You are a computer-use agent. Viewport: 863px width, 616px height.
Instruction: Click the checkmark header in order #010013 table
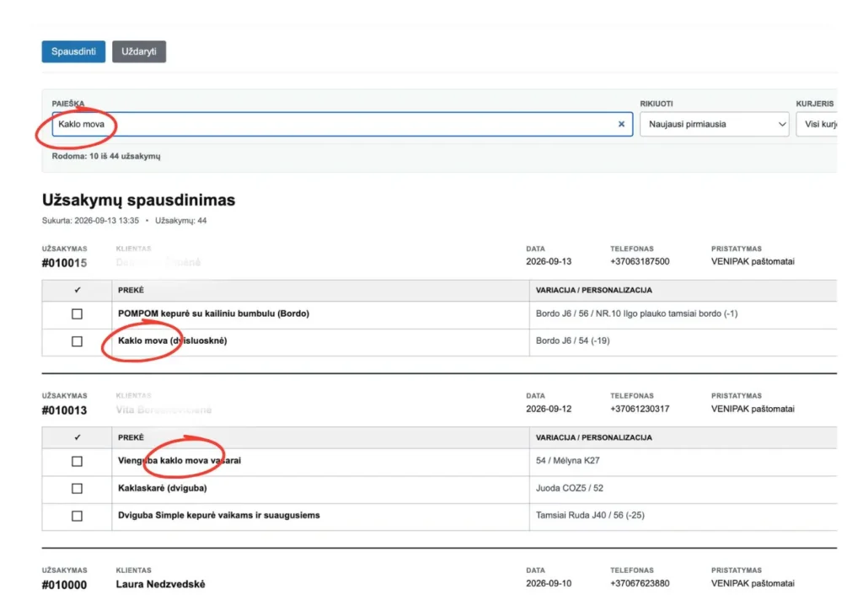coord(77,437)
